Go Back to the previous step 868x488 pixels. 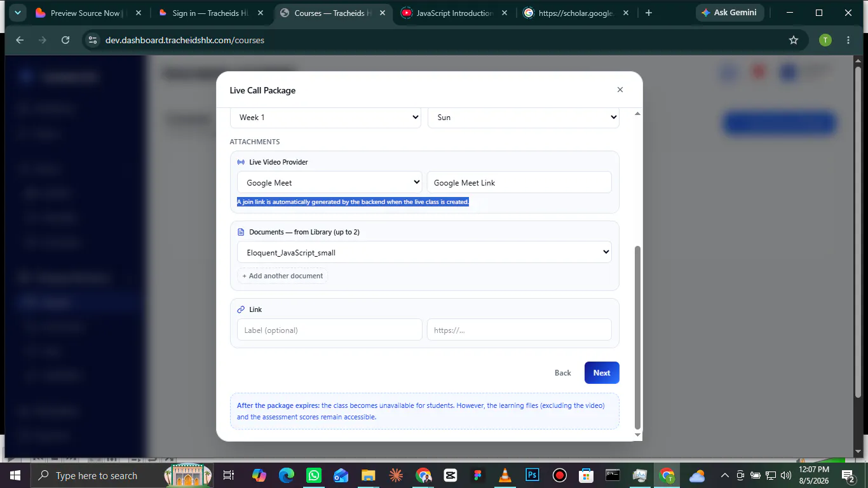(563, 373)
